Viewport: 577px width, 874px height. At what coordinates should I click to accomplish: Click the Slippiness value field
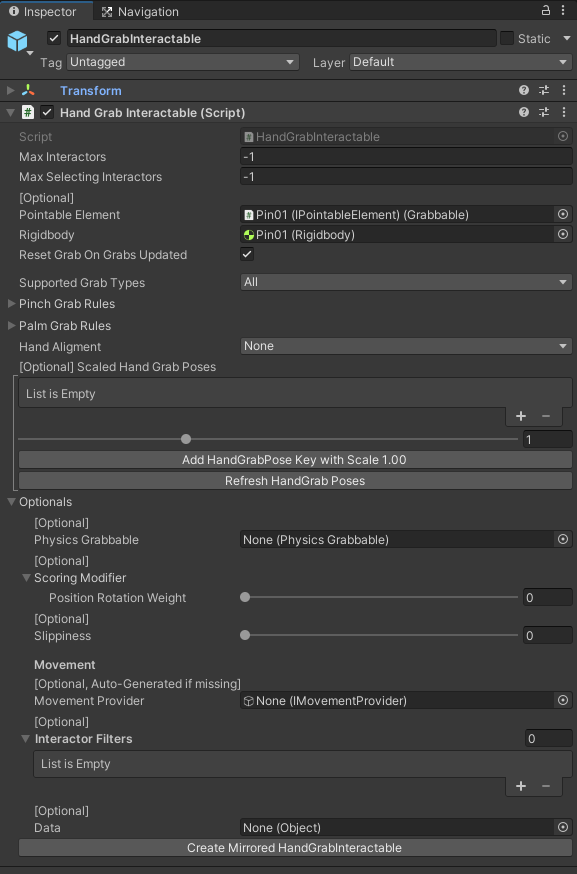click(x=548, y=635)
